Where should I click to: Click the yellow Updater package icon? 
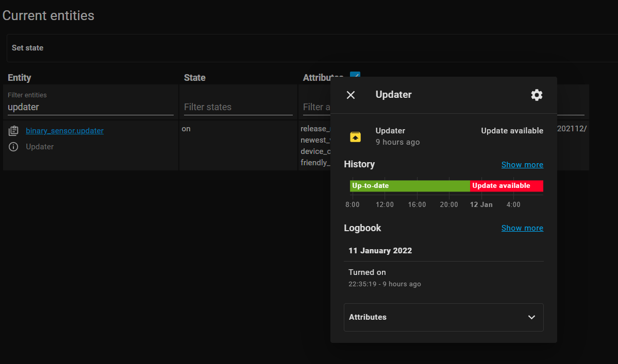[355, 136]
